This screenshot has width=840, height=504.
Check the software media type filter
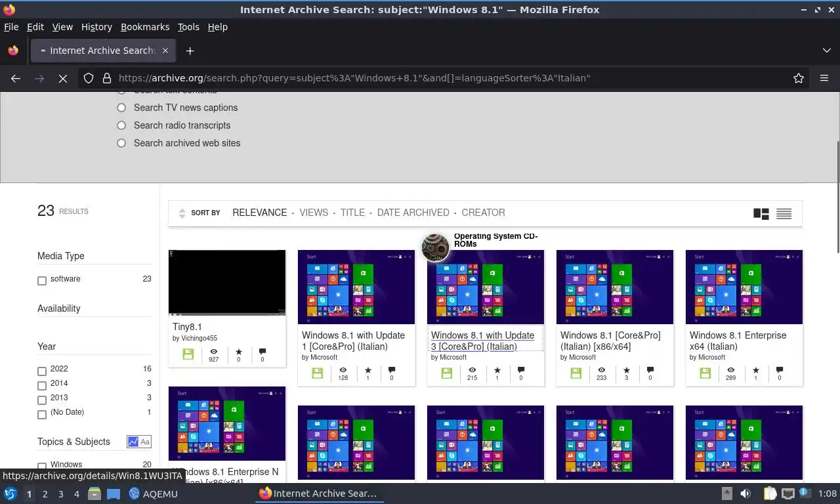point(42,281)
